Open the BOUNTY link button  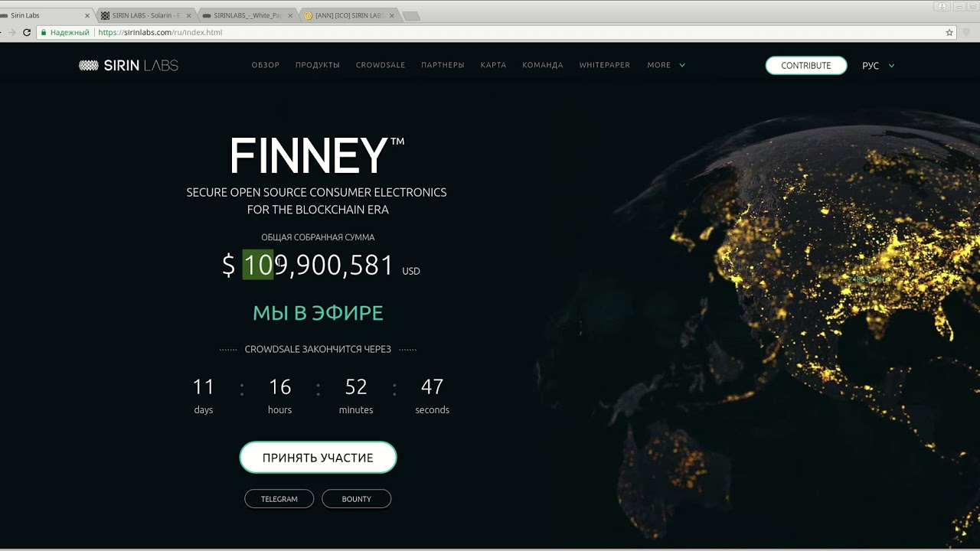(357, 499)
